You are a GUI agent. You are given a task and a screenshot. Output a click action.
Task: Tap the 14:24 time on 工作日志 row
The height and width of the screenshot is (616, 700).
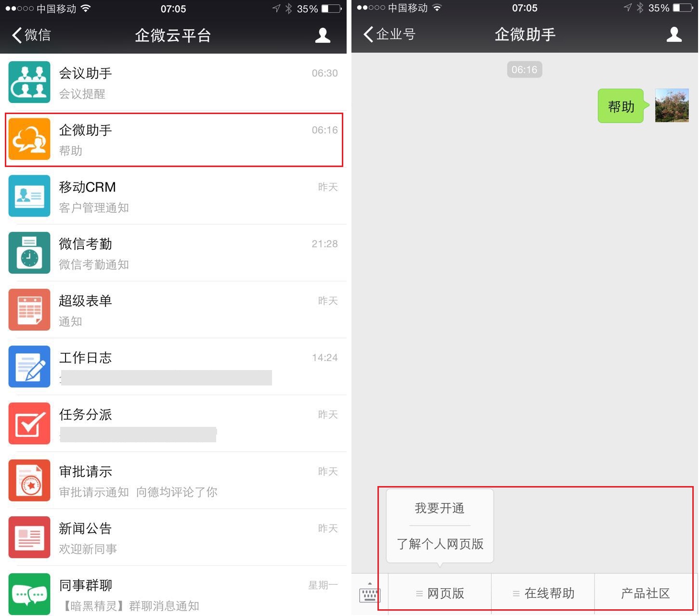325,358
